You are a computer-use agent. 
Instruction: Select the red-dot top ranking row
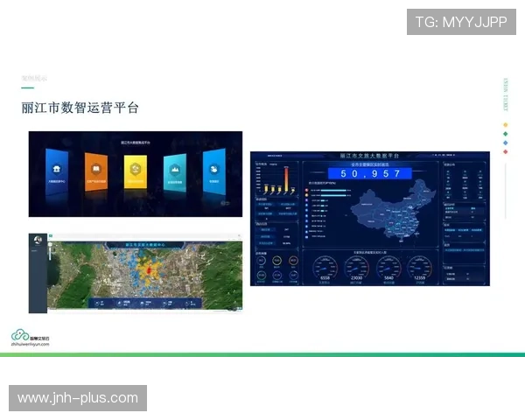pyautogui.click(x=328, y=190)
